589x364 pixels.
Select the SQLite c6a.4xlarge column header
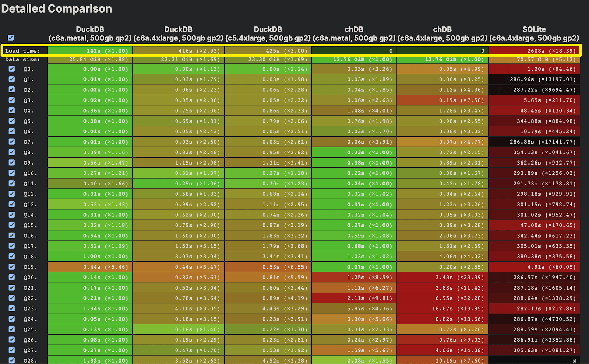point(534,34)
